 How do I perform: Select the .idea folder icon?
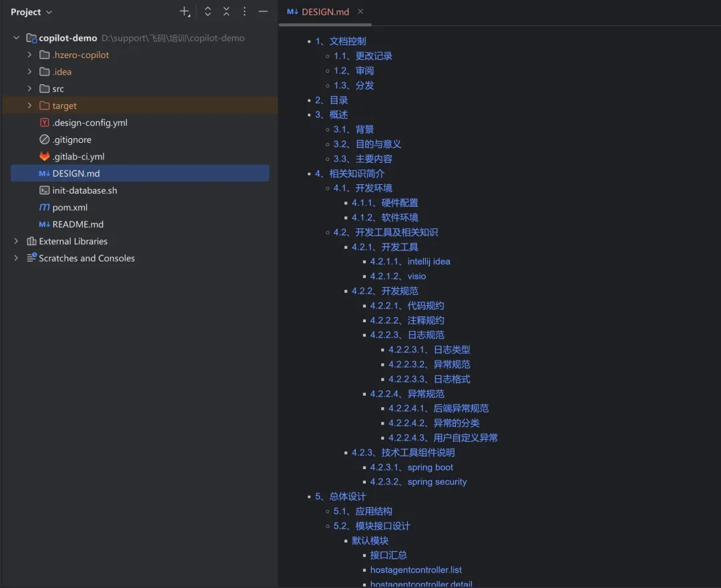point(45,71)
